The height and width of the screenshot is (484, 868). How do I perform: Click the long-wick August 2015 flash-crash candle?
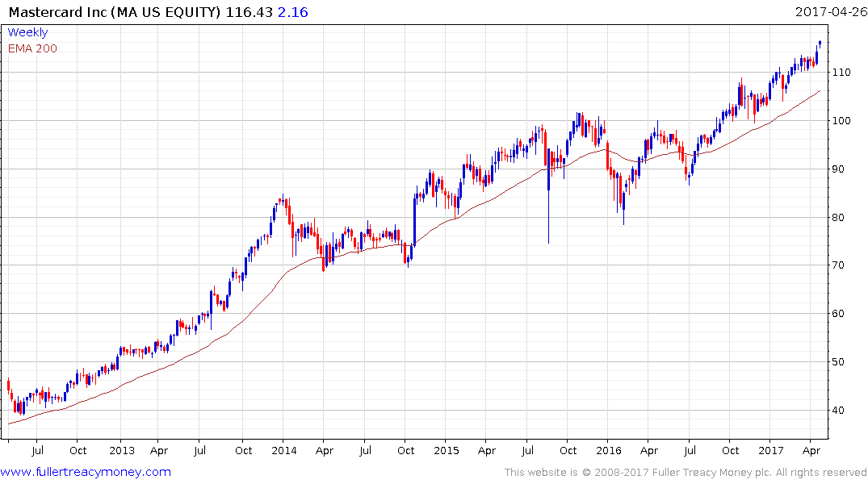(x=548, y=196)
